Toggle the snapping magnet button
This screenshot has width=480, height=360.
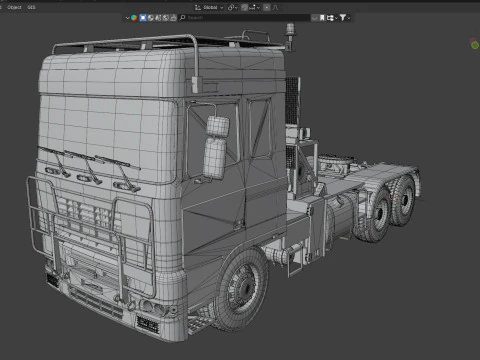pyautogui.click(x=244, y=7)
